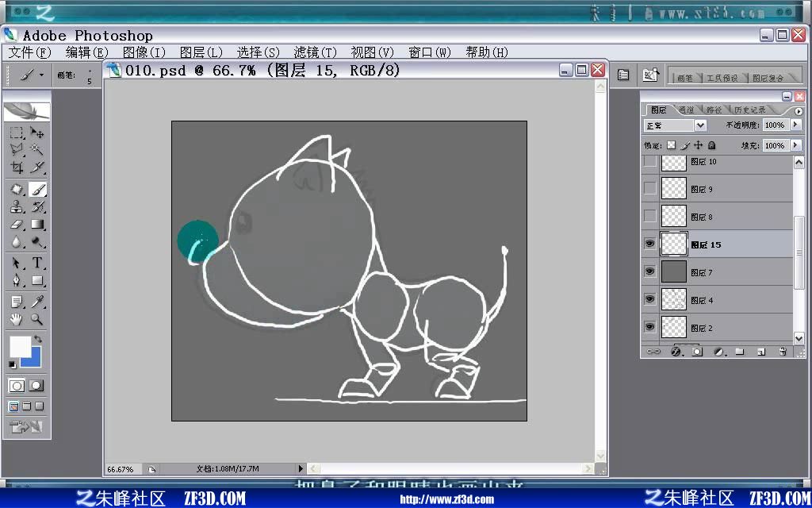Screen dimensions: 812x508
Task: Choose the Slice tool
Action: (x=36, y=167)
